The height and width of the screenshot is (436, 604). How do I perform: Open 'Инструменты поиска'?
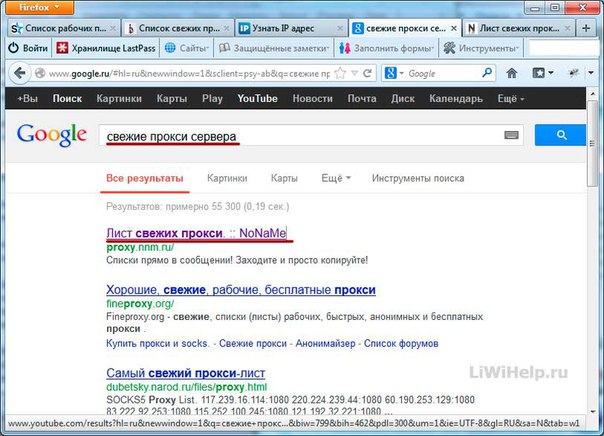(418, 178)
